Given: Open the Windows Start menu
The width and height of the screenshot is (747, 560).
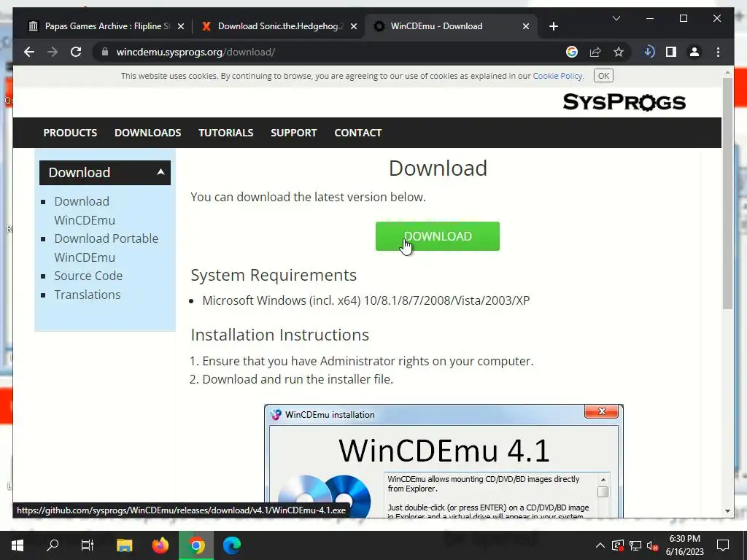Looking at the screenshot, I should (x=18, y=545).
